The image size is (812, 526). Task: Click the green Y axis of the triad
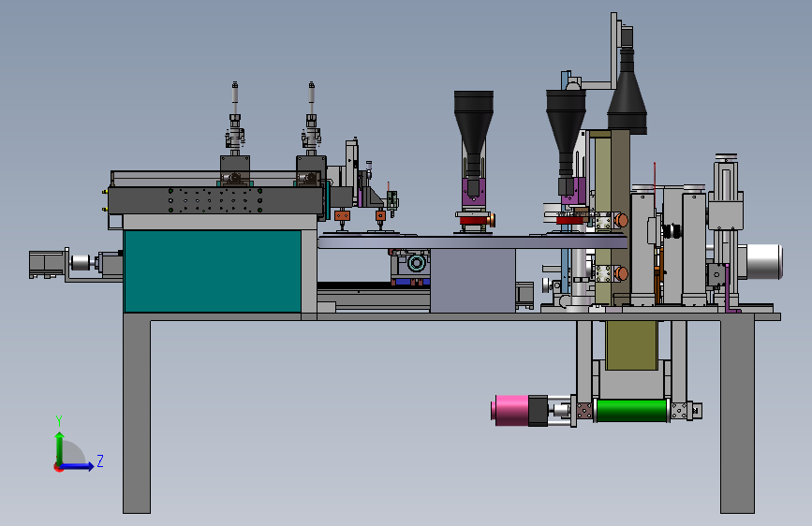pos(60,447)
